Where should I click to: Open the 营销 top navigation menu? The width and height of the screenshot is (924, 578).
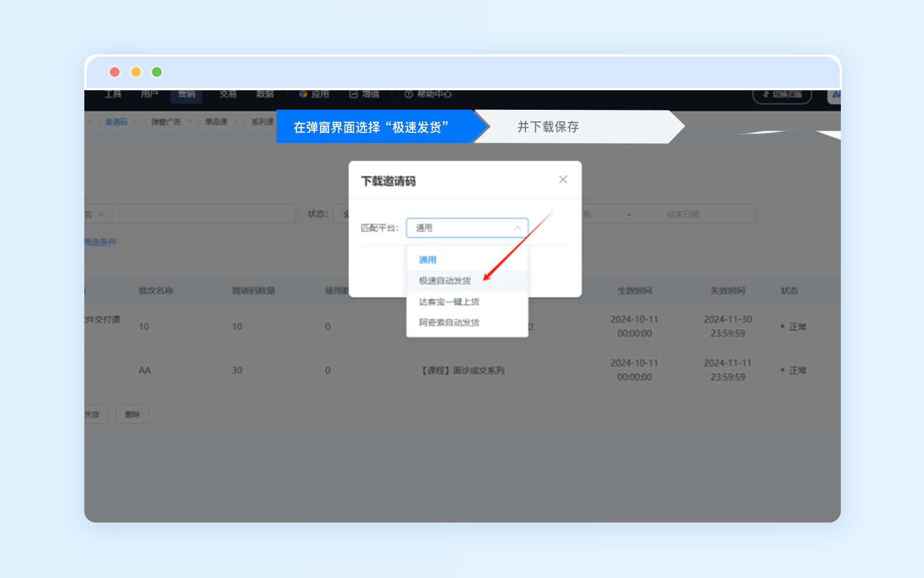click(x=187, y=94)
